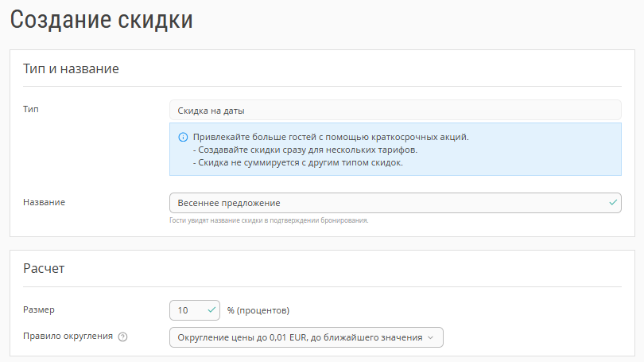
Task: Click the hint text about Гости увидят название
Action: point(269,220)
